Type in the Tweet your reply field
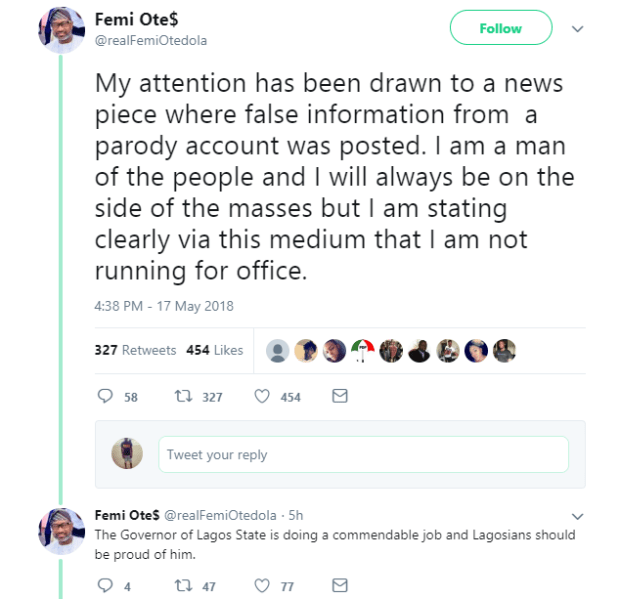The image size is (620, 599). (x=363, y=454)
